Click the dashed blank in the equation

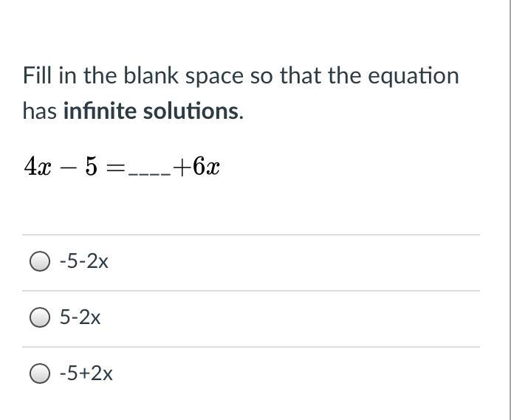[x=149, y=174]
